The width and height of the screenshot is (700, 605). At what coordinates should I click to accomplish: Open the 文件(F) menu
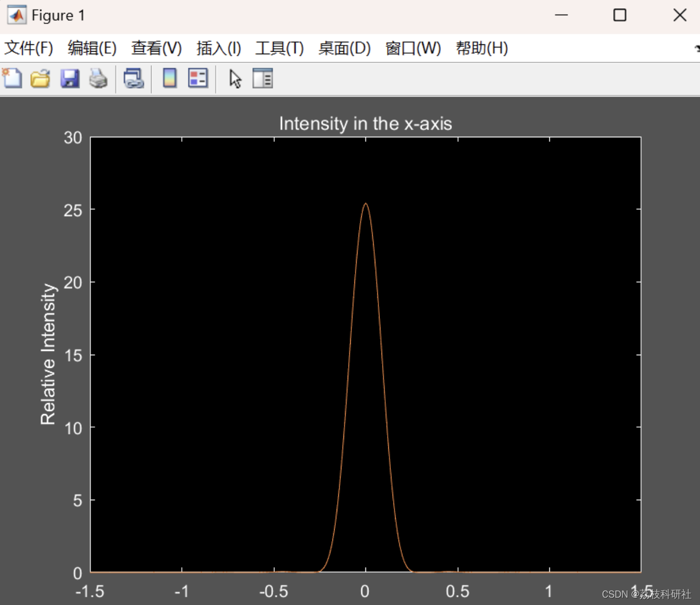[x=29, y=48]
